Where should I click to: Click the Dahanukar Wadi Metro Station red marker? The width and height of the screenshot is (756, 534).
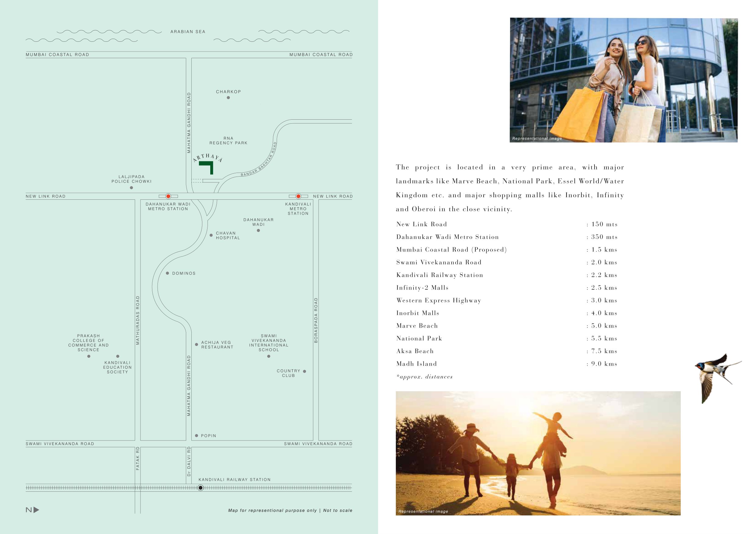click(x=168, y=196)
